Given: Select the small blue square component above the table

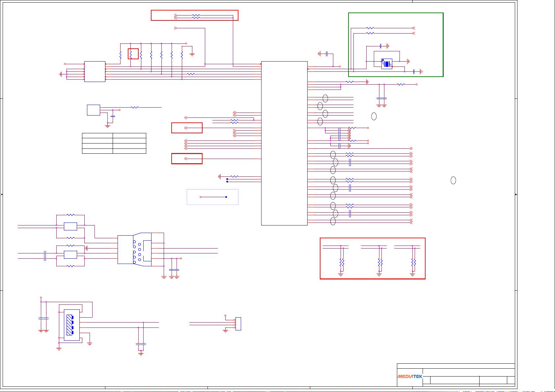Looking at the screenshot, I should 93,110.
